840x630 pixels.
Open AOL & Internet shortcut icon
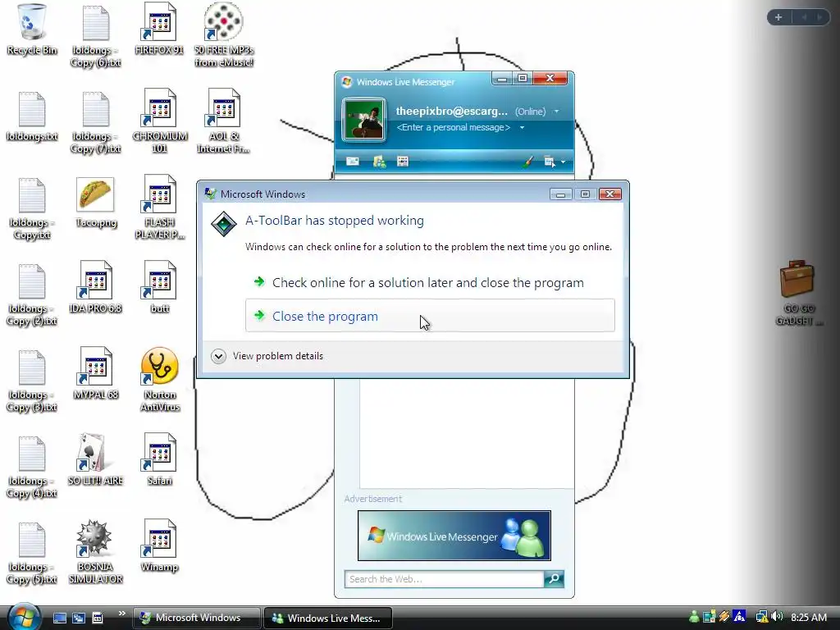pos(223,108)
